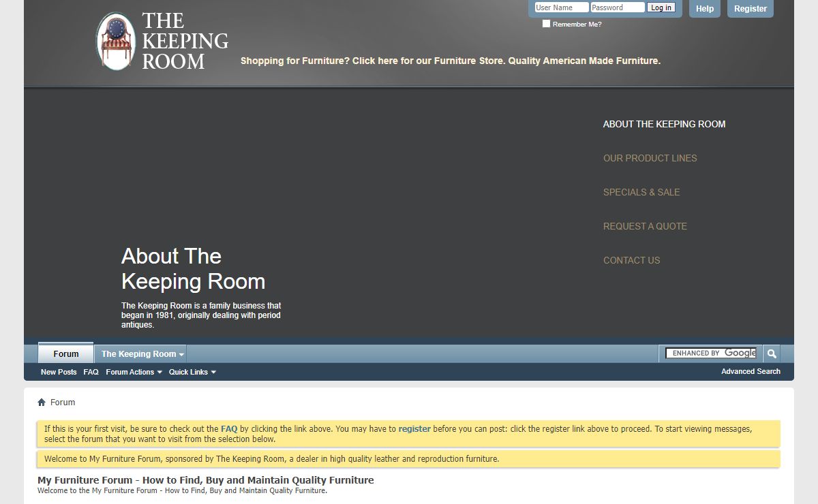Follow the FAQ link in notice
The width and height of the screenshot is (818, 504).
229,429
